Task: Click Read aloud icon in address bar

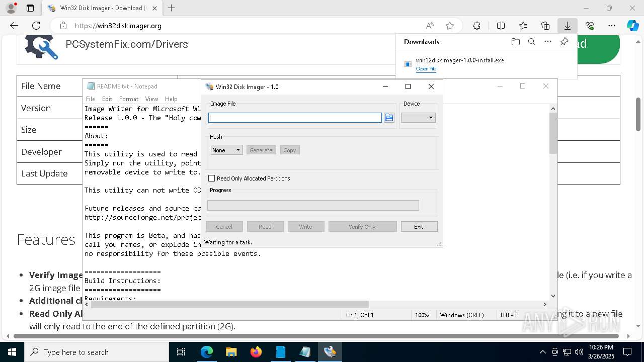Action: (x=430, y=26)
